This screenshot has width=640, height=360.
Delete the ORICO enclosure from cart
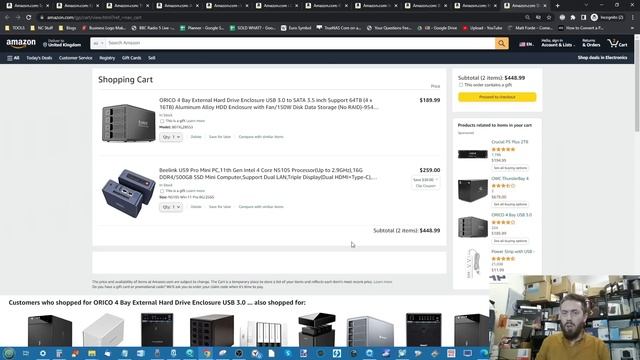[x=196, y=137]
